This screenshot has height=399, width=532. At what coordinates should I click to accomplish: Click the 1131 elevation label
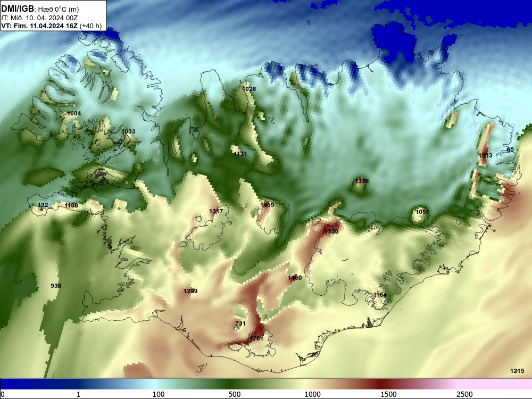click(240, 154)
